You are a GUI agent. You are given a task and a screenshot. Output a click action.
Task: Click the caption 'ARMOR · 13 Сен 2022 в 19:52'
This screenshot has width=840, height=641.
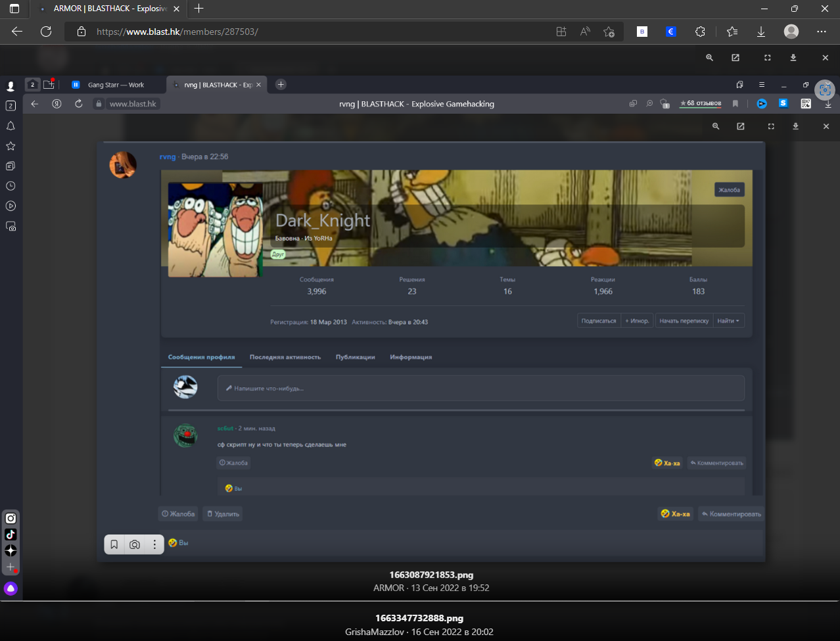[431, 588]
